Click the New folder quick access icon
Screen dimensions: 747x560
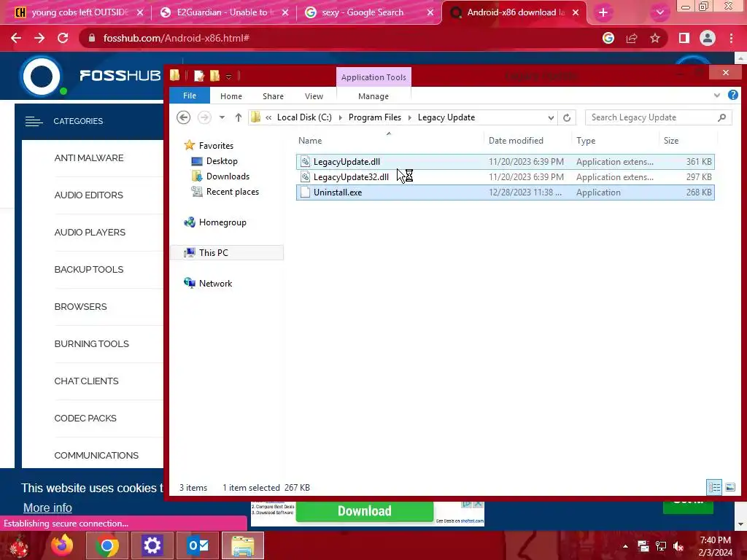click(x=215, y=76)
